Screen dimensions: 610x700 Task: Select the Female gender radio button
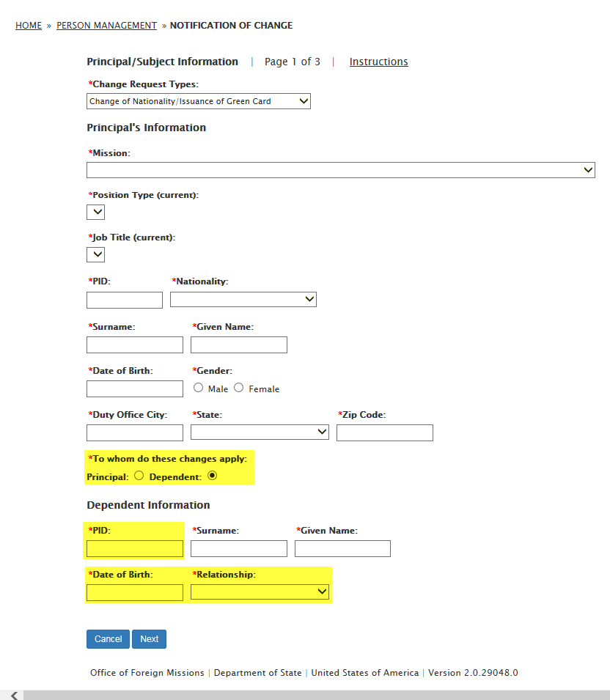239,388
